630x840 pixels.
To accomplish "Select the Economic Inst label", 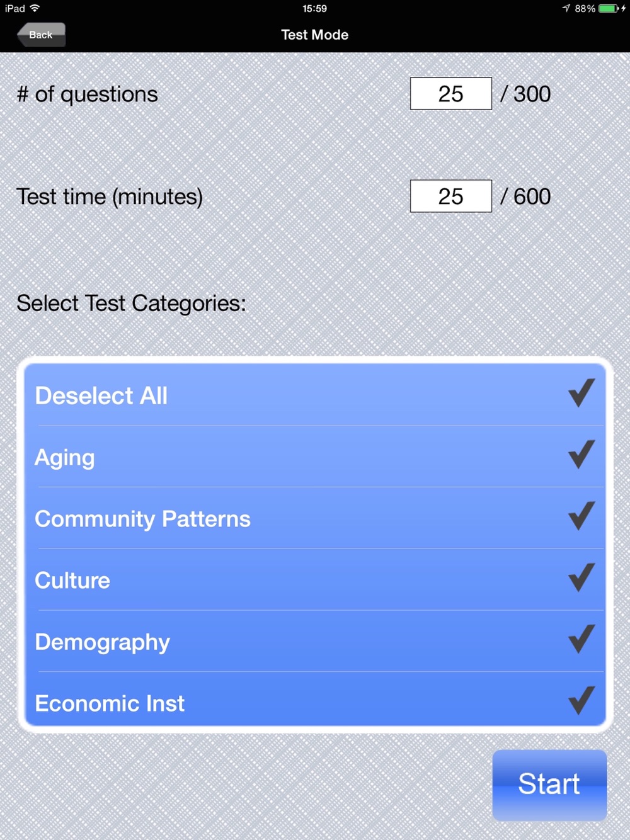I will (x=110, y=703).
